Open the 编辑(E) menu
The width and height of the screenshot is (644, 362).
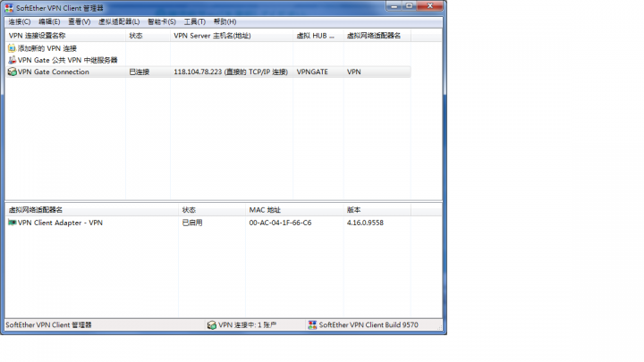[x=49, y=21]
